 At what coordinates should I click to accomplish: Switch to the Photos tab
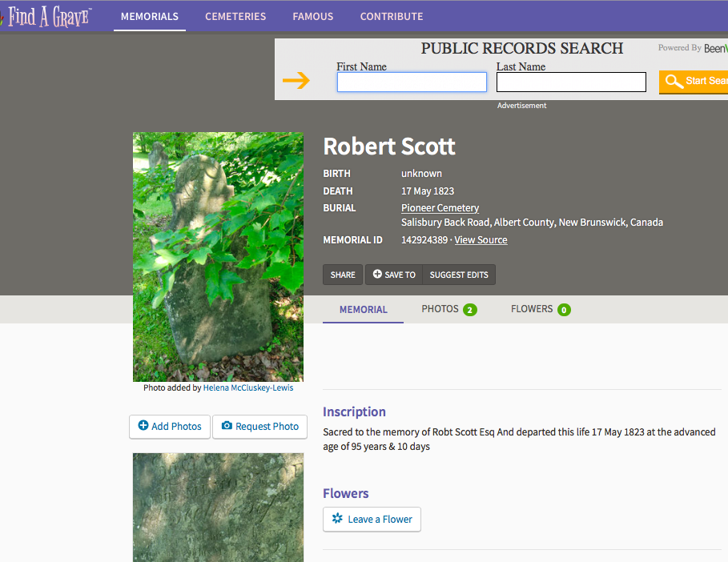pyautogui.click(x=448, y=309)
